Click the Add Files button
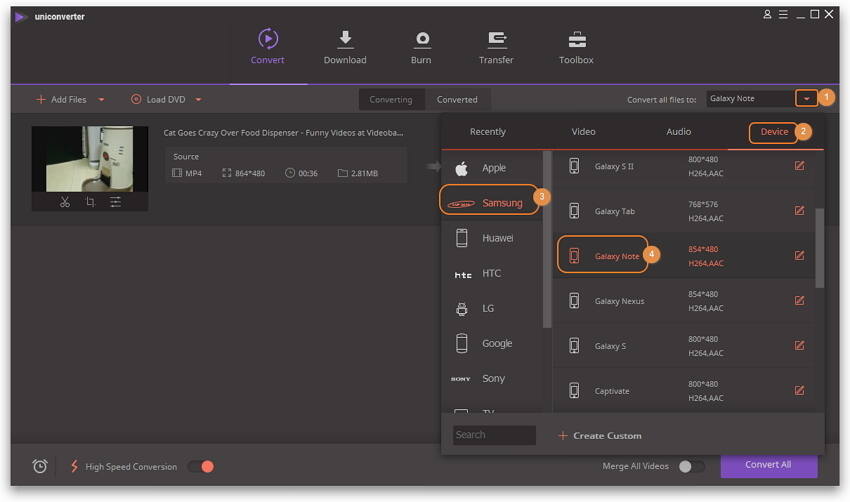 (61, 100)
